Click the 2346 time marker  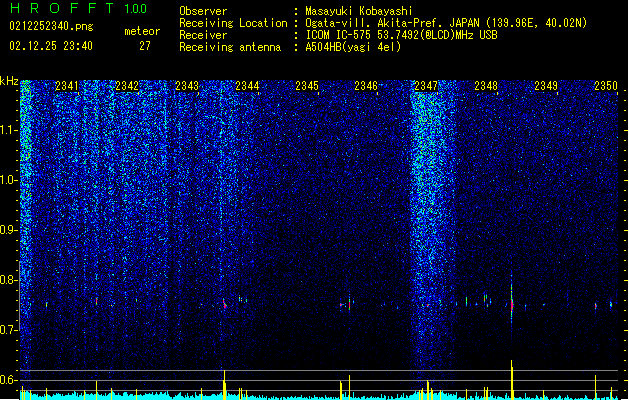[366, 86]
